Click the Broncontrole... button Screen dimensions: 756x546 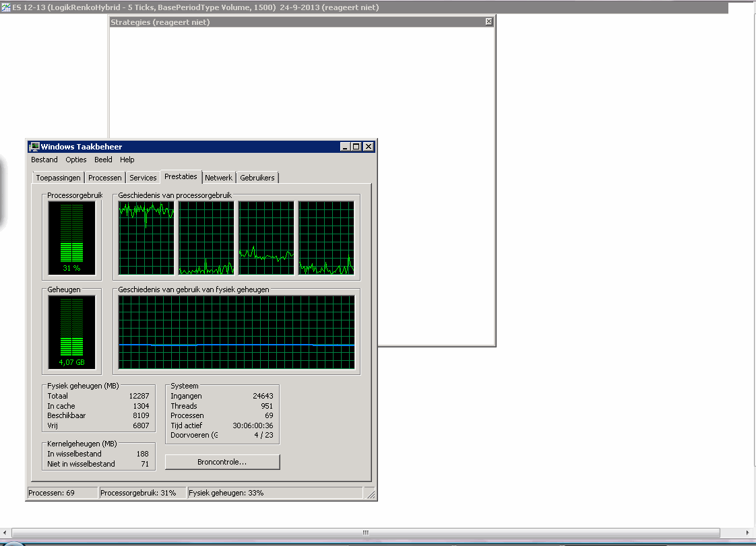[222, 462]
